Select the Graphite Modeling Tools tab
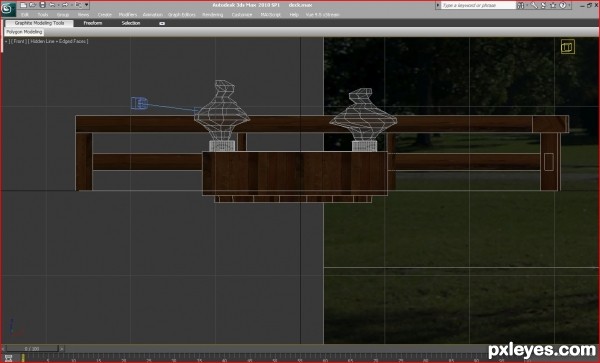The width and height of the screenshot is (600, 363). coord(39,23)
